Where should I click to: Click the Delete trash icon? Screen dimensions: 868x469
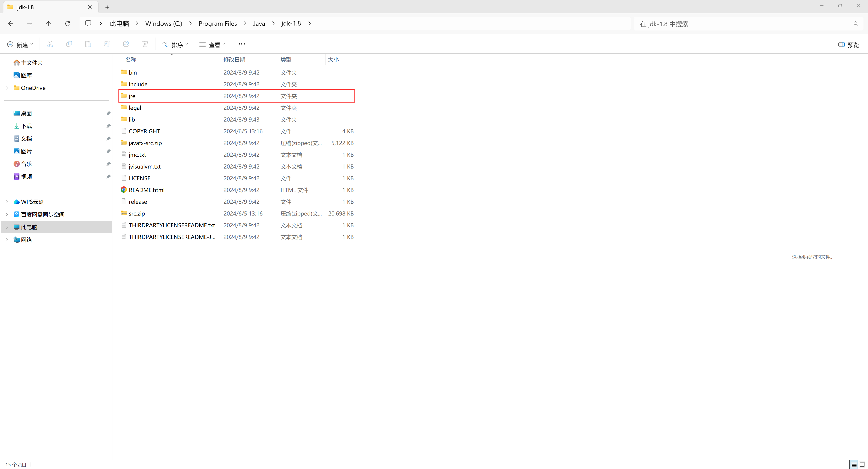pos(145,44)
